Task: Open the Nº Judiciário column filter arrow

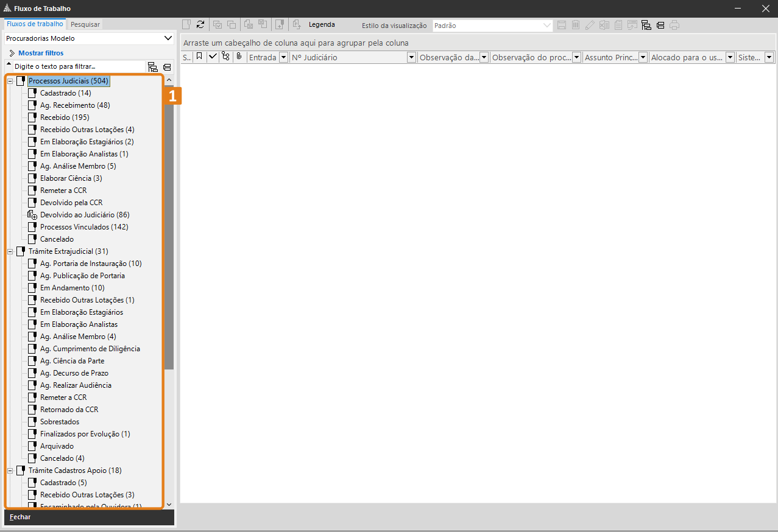Action: click(412, 57)
